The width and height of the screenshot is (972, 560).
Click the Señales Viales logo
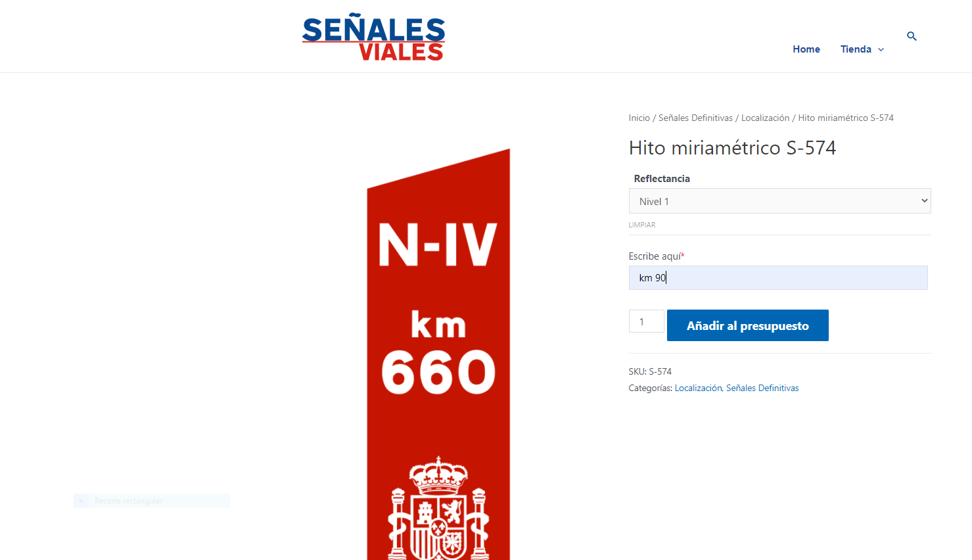373,37
